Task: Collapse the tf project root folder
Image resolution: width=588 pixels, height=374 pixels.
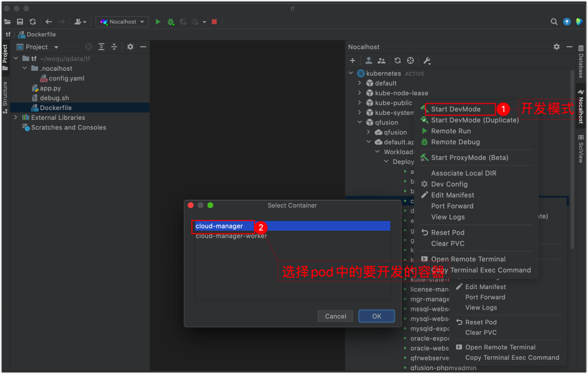Action: (x=16, y=58)
